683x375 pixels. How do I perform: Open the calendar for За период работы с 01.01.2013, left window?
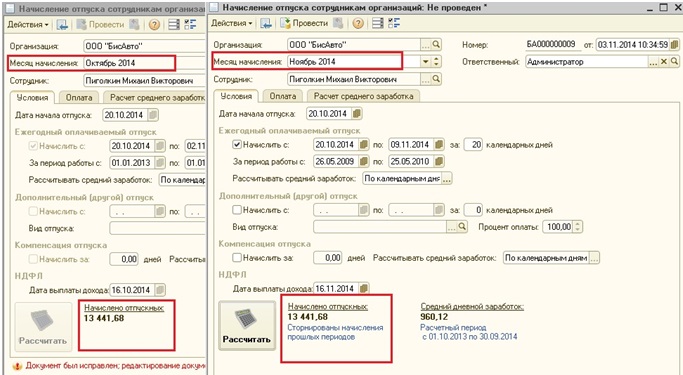pyautogui.click(x=160, y=162)
